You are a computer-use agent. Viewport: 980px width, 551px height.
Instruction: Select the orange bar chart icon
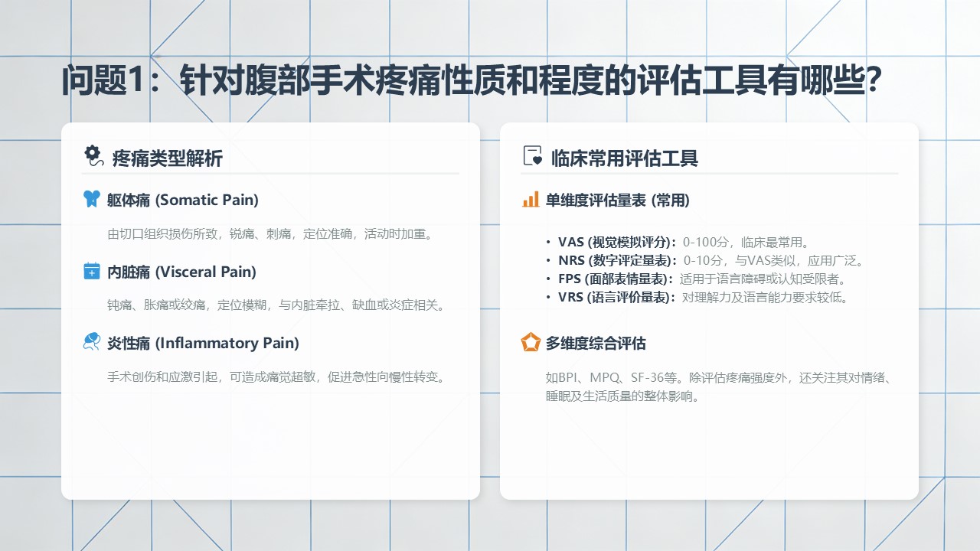click(531, 200)
